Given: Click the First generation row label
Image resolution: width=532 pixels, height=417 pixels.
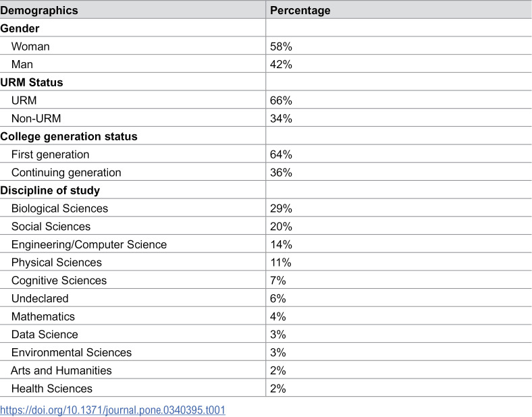Looking at the screenshot, I should (x=50, y=155).
